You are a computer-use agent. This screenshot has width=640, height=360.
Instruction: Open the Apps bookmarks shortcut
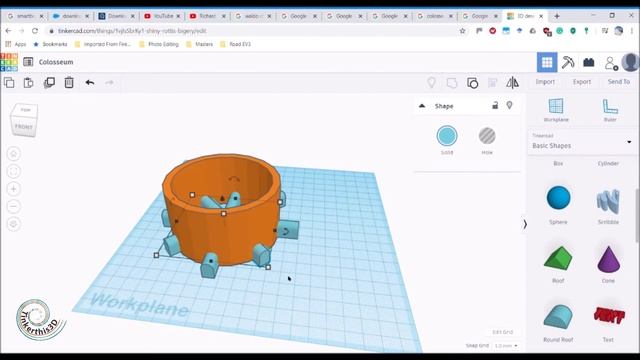click(x=16, y=44)
